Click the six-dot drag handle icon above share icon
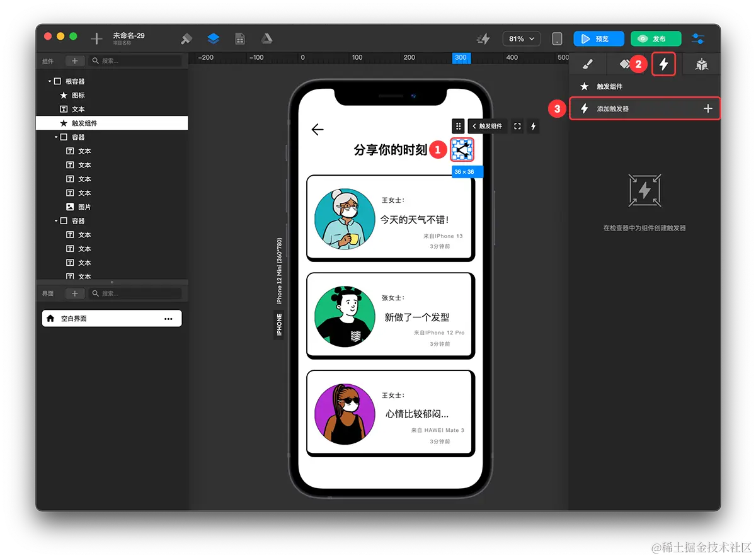The height and width of the screenshot is (558, 756). (459, 126)
